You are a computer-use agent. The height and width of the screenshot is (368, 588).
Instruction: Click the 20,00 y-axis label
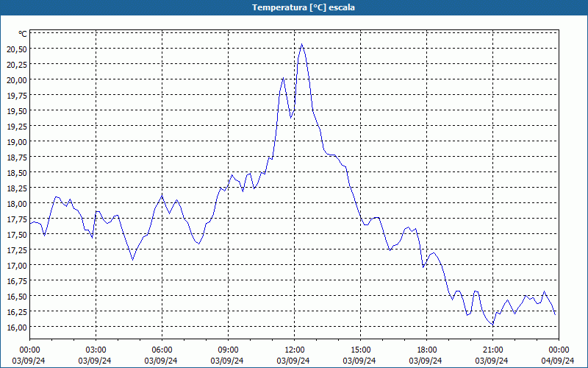(17, 80)
